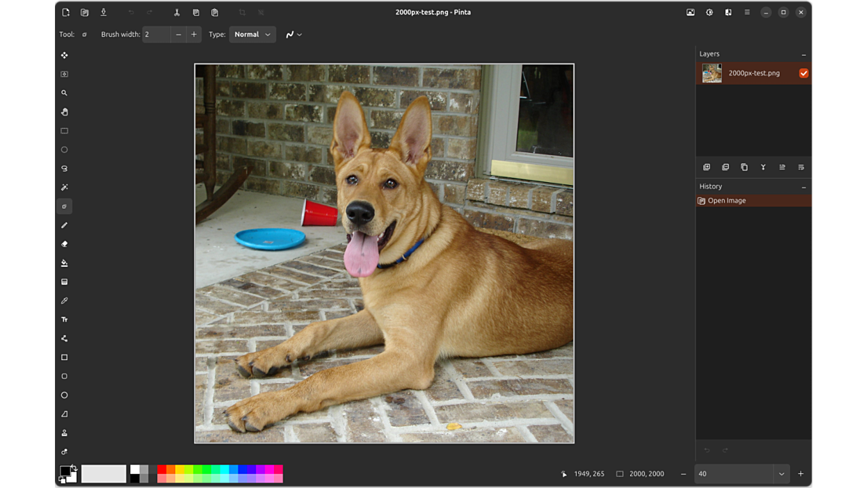Activate the Clone Stamp tool
The image size is (868, 488).
[x=65, y=433]
